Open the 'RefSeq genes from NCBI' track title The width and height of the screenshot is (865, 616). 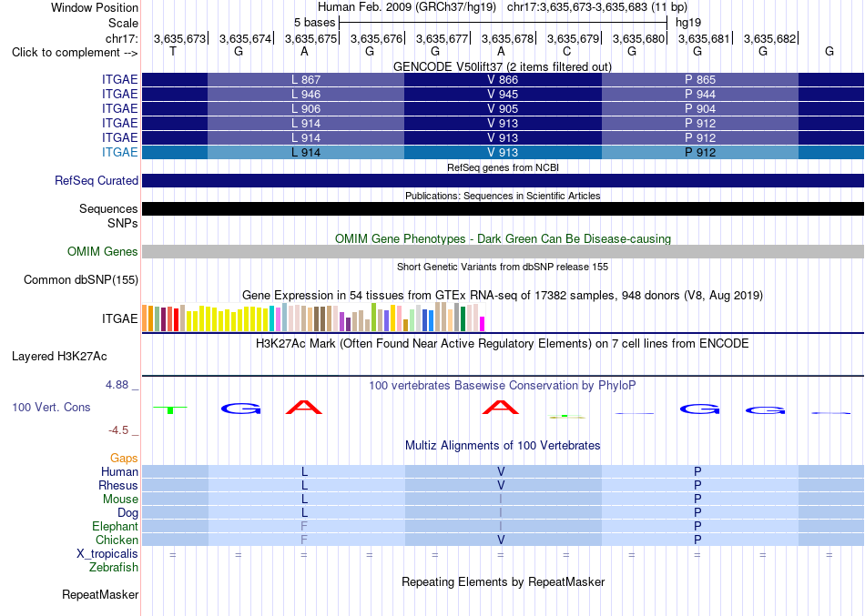[x=503, y=167]
